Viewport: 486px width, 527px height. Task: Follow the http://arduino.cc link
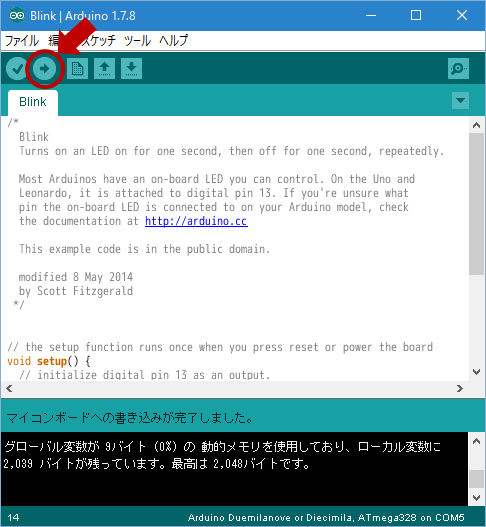point(196,221)
